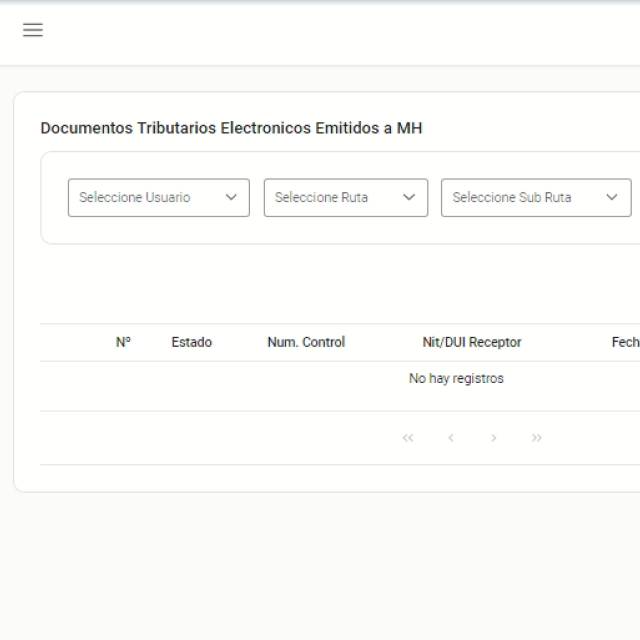Sort by the N° column header
Viewport: 640px width, 640px height.
123,342
